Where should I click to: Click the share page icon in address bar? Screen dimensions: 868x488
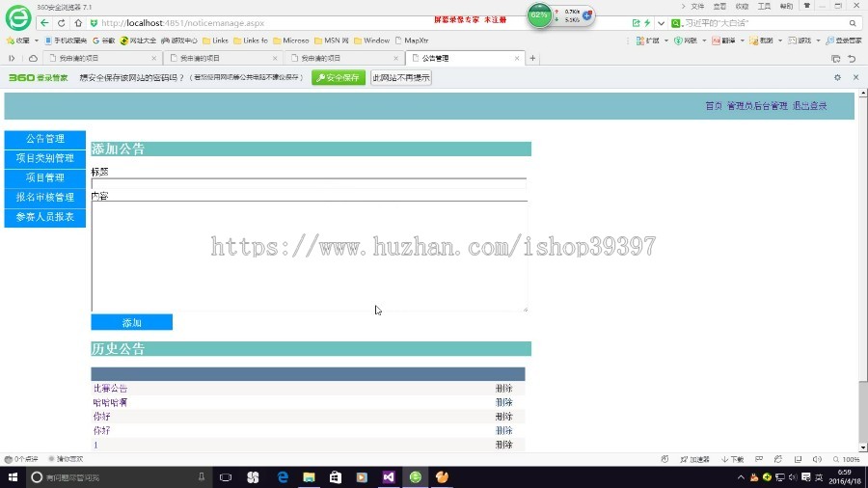(x=637, y=23)
